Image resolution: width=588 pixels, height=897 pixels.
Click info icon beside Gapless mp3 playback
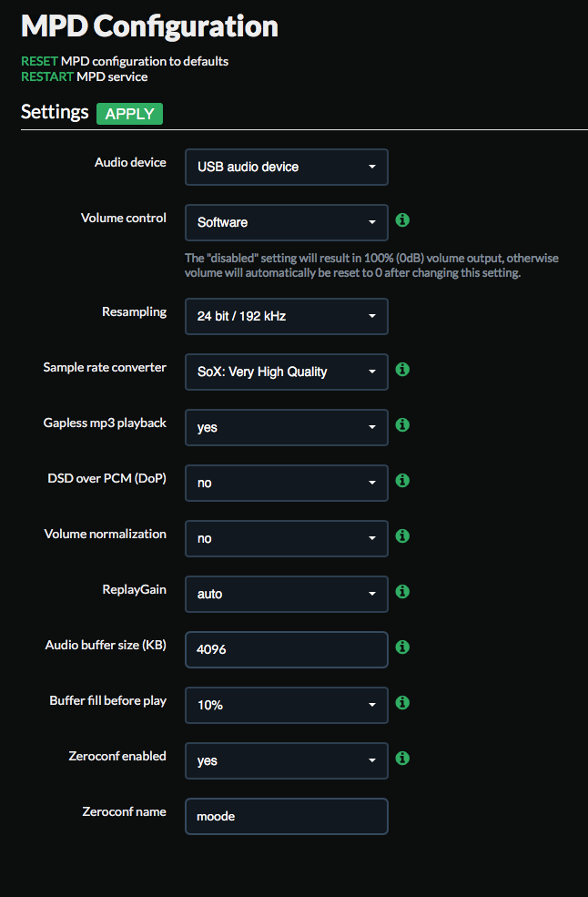pyautogui.click(x=402, y=425)
